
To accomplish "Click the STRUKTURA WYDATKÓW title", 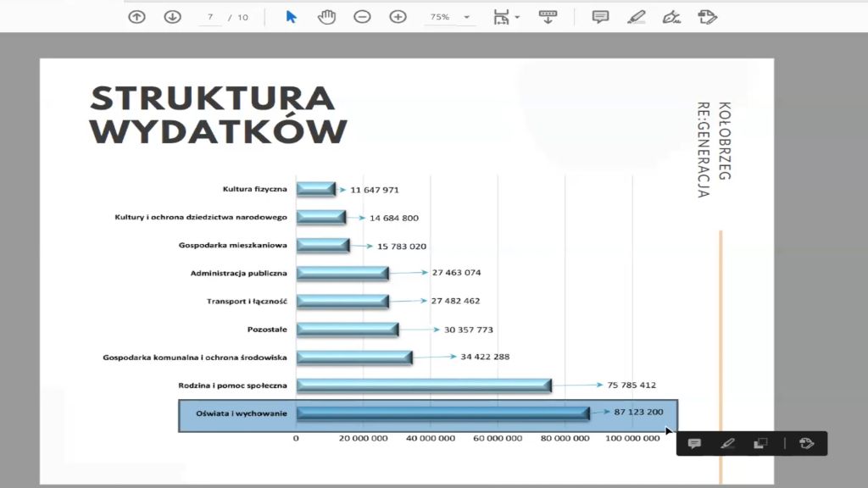I will coord(218,115).
